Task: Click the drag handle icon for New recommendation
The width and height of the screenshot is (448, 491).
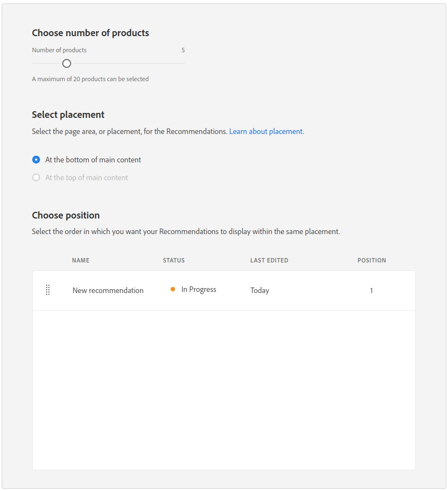Action: pos(48,290)
